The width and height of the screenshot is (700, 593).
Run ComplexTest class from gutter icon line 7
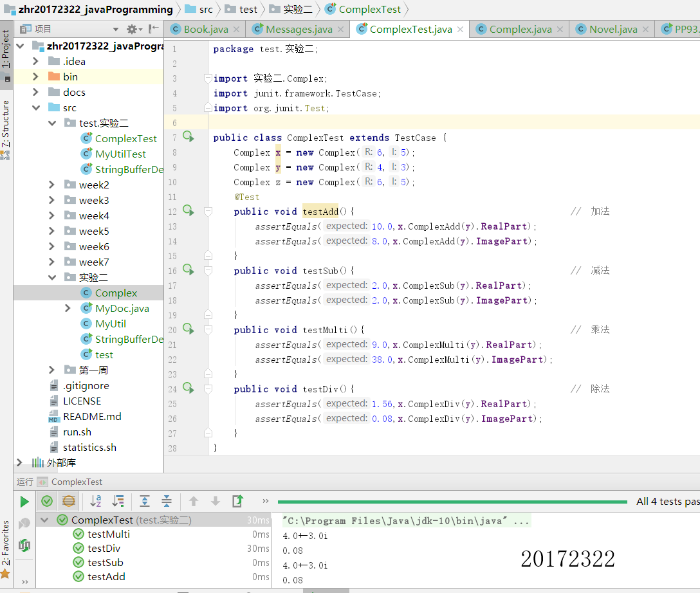click(189, 137)
